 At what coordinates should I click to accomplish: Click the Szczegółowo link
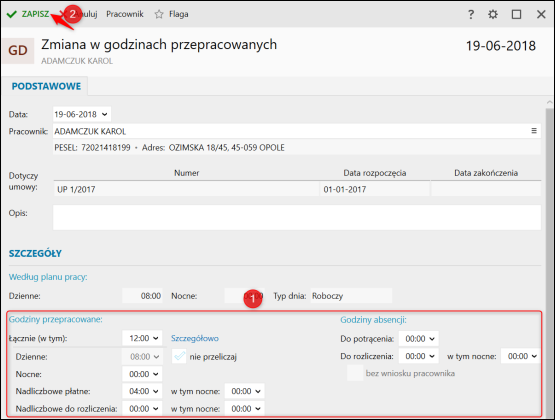(x=195, y=338)
